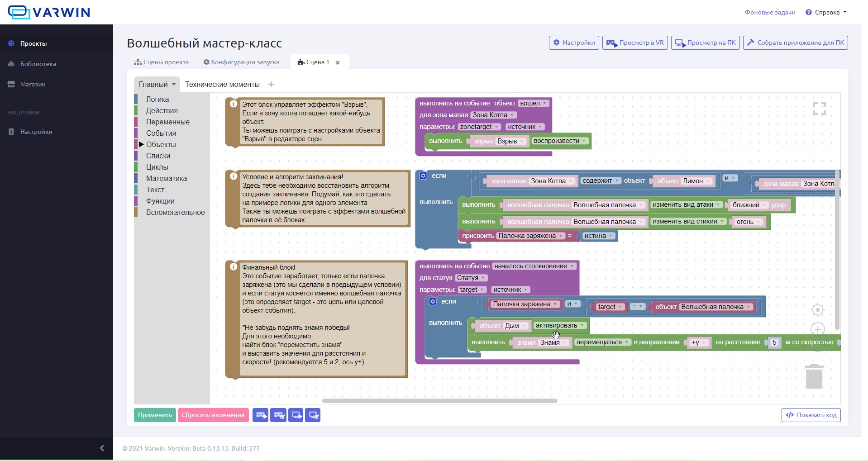Select Текст block category
Image resolution: width=868 pixels, height=461 pixels.
click(x=155, y=190)
